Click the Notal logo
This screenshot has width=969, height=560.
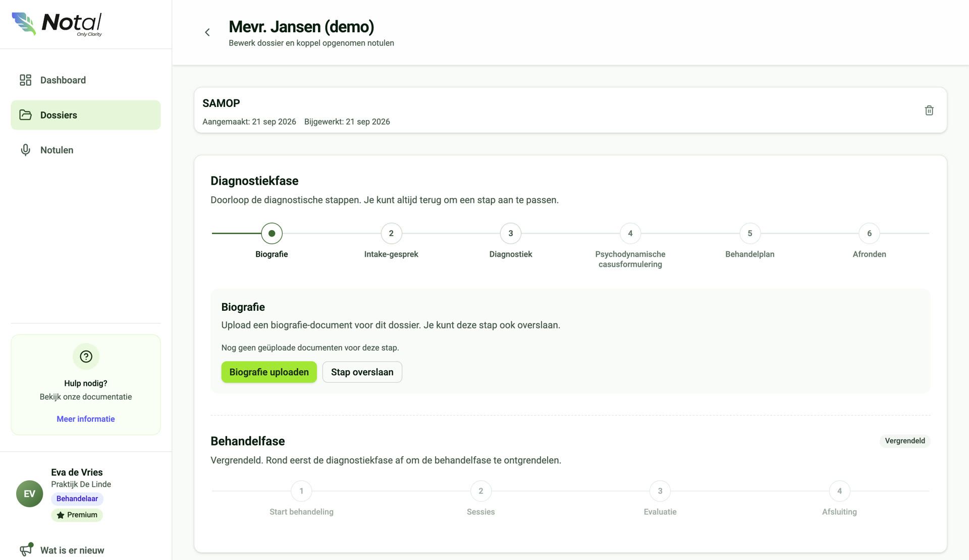[57, 24]
